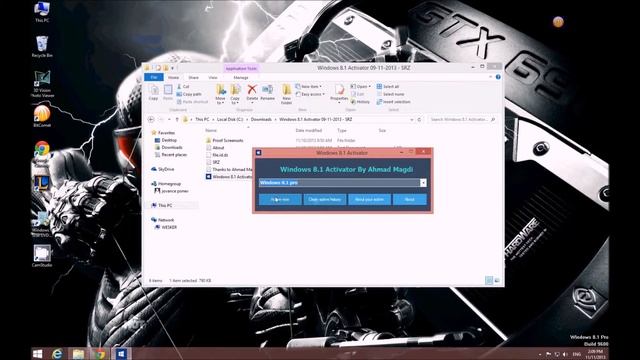
Task: Open the File tab in Explorer
Action: (153, 77)
